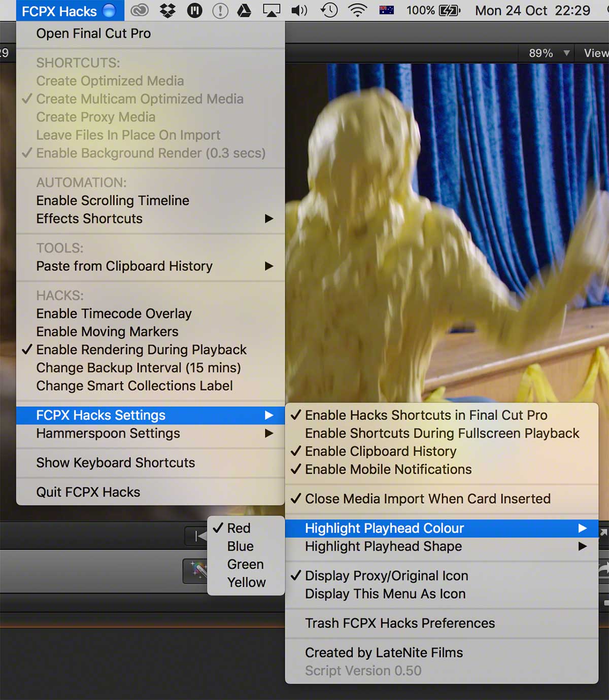Open the date and time Mon 24 Oct
The width and height of the screenshot is (609, 700).
tap(532, 11)
